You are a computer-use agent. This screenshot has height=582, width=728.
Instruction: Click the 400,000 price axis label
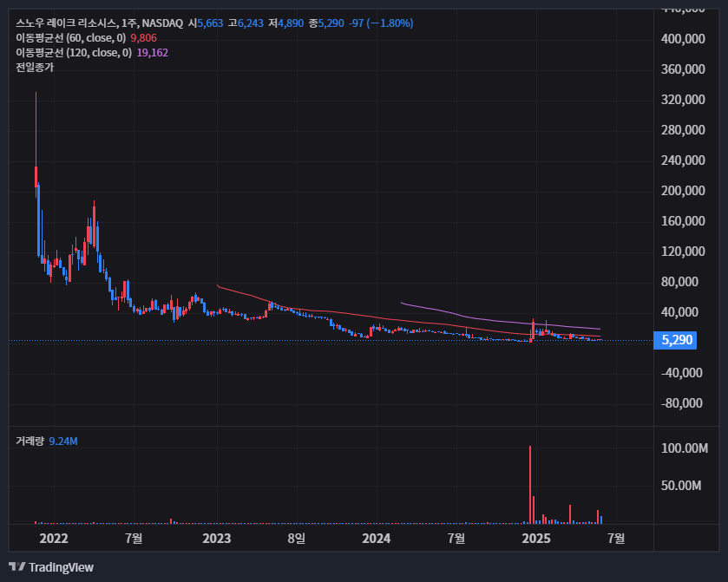tap(683, 39)
